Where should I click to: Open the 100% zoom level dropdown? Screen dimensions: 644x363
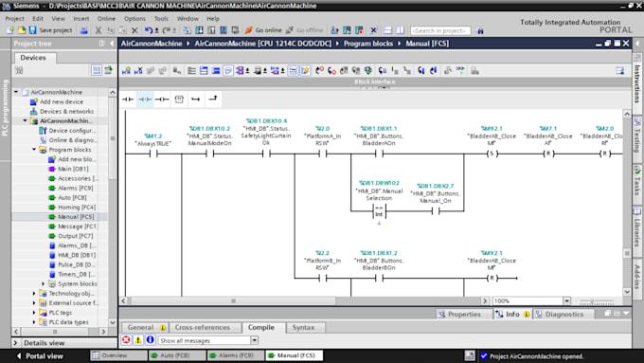click(566, 301)
